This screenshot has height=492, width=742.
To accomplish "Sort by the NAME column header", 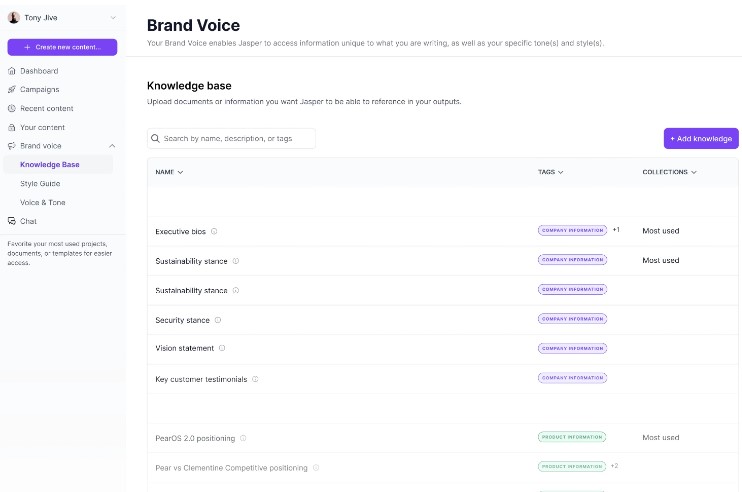I will point(169,172).
